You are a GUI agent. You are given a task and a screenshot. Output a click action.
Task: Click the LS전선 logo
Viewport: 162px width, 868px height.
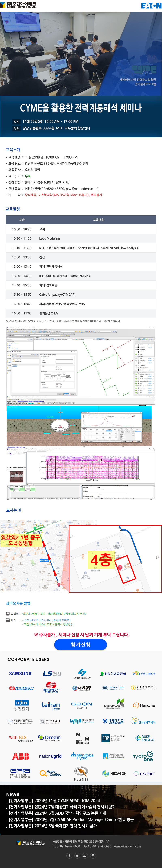tap(52, 673)
